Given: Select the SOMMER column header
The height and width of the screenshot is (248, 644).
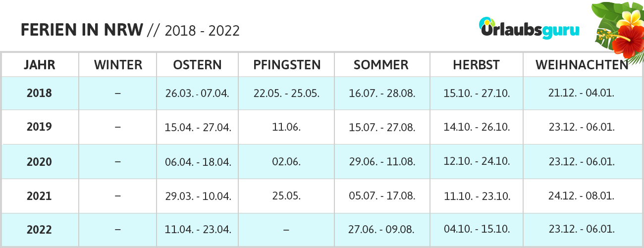Looking at the screenshot, I should coord(381,65).
